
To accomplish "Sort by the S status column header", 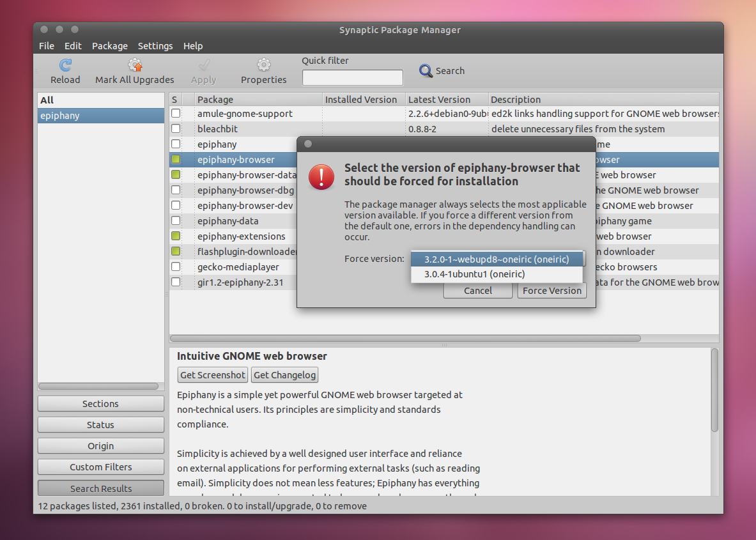I will (176, 99).
